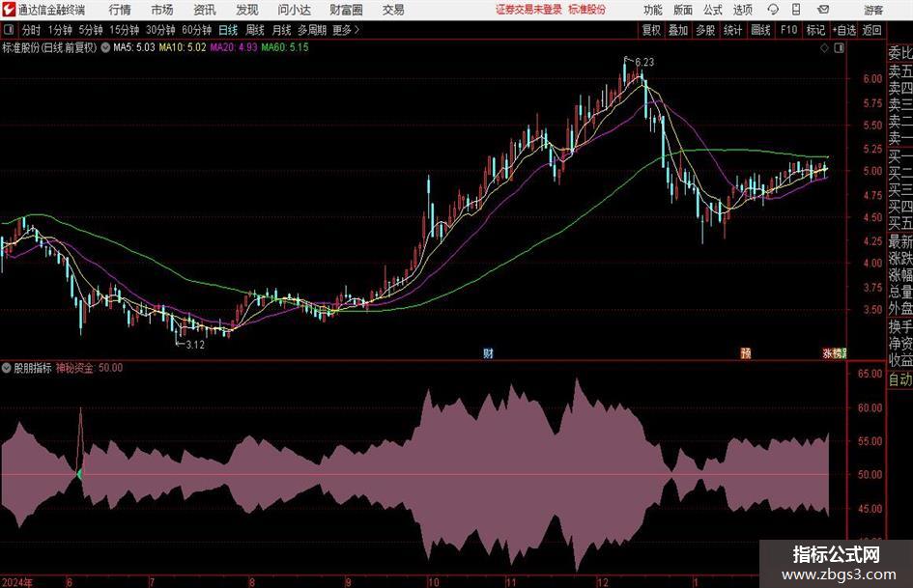913x588 pixels.
Task: Switch to the 分时 period tab
Action: 32,30
